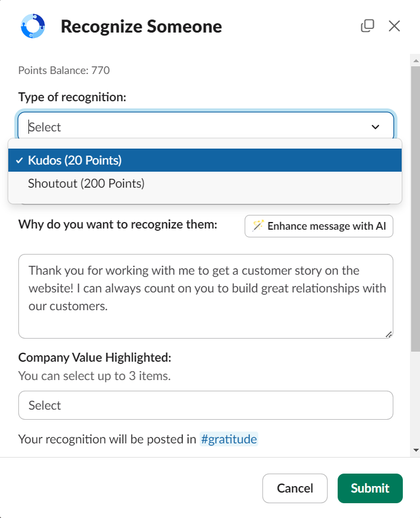Open the Type of recognition dropdown

[x=206, y=127]
